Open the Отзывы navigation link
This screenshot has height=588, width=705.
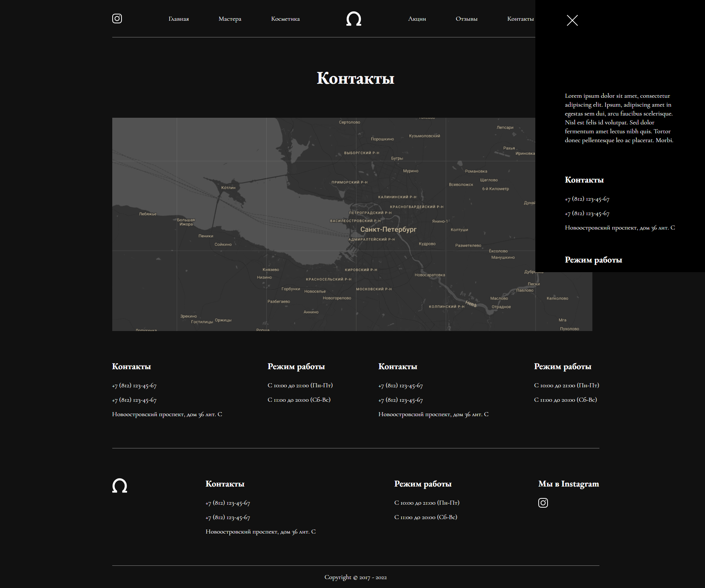click(466, 19)
